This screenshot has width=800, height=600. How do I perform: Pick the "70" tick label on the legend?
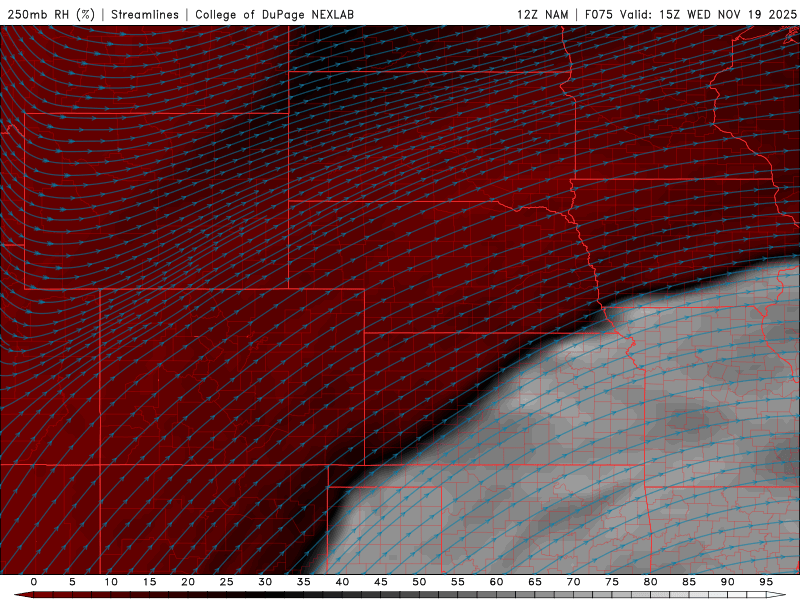(573, 582)
